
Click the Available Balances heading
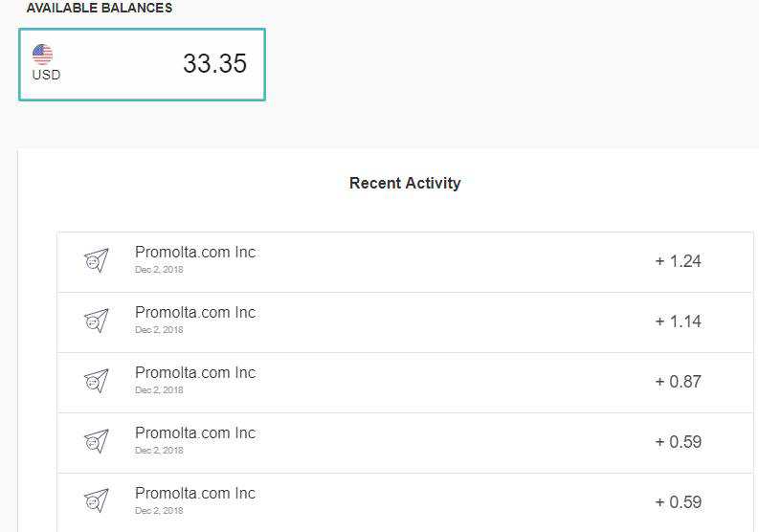pos(100,8)
